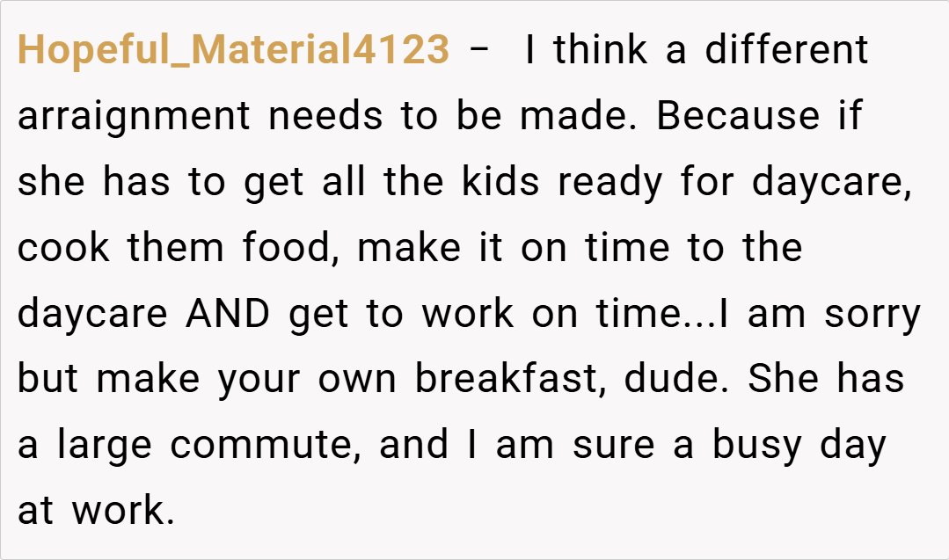Click the capitalized word "AND"
Viewport: 949px width, 560px height.
coord(228,315)
